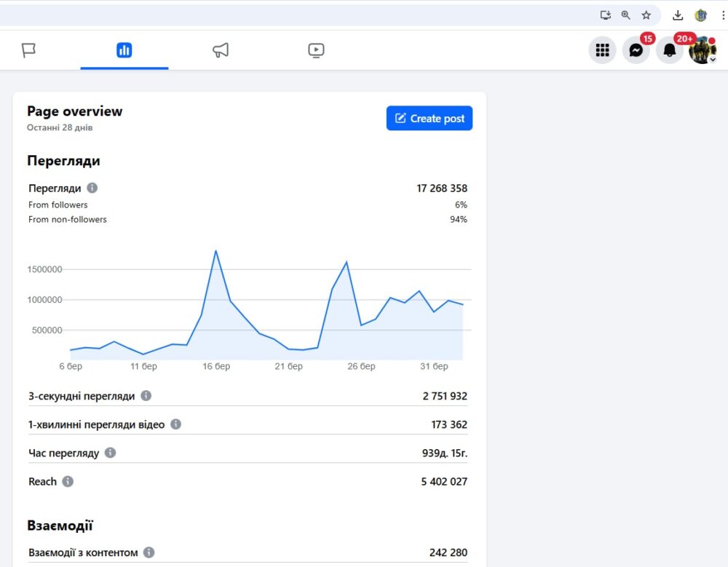The image size is (728, 567).
Task: Click the browser zoom magnifier icon
Action: (625, 15)
